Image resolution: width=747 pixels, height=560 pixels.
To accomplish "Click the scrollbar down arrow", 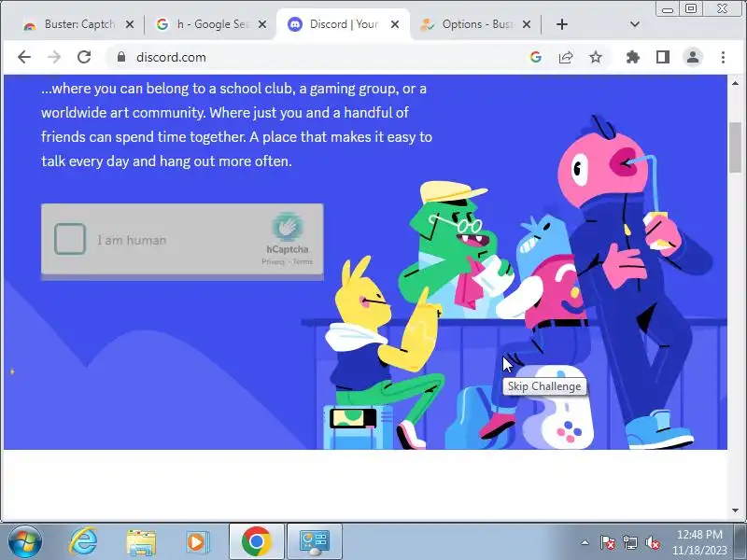I will (735, 511).
